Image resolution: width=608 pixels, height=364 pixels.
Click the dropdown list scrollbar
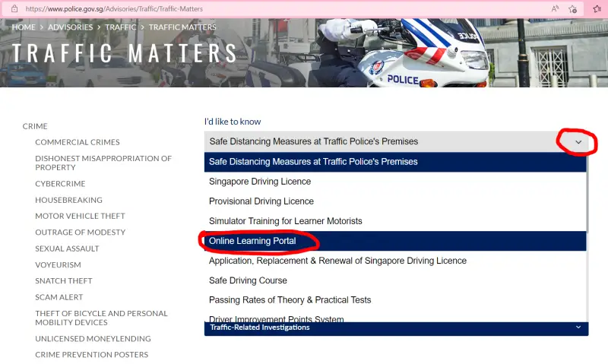(x=587, y=193)
